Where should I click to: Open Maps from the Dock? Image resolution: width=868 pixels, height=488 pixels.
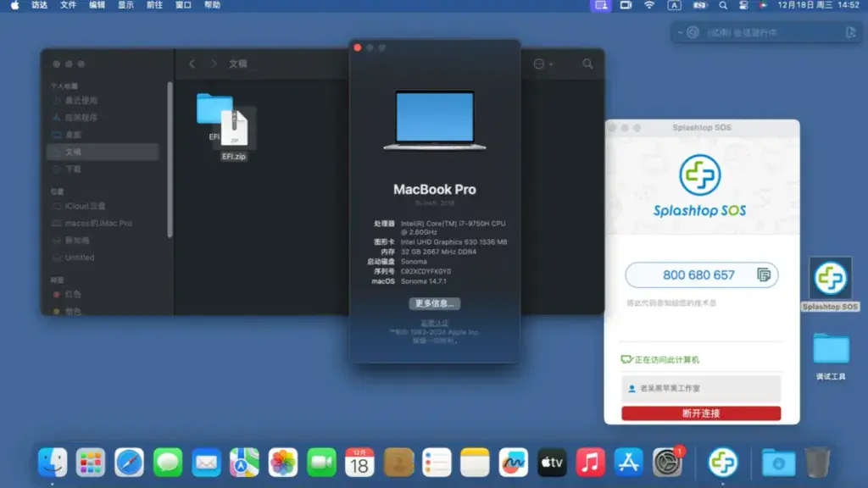coord(245,462)
